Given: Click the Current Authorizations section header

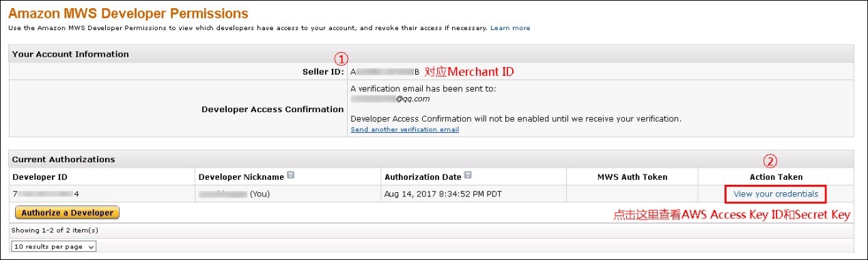Looking at the screenshot, I should [64, 159].
